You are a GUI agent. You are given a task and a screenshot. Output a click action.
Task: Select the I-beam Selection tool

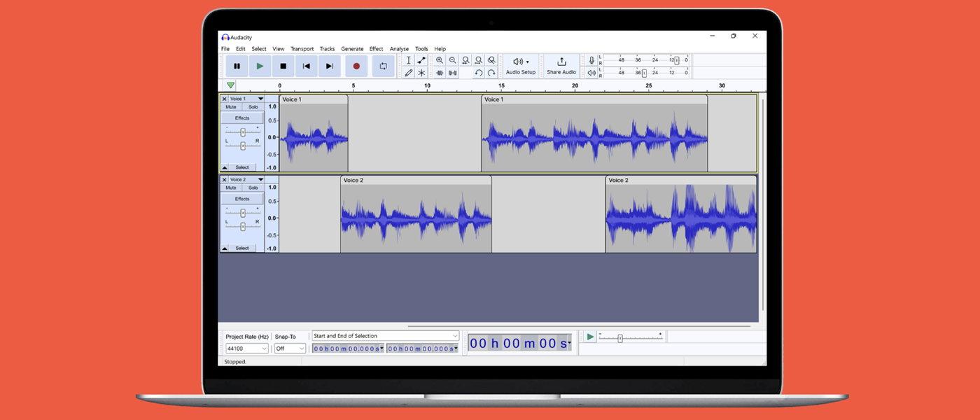pos(409,60)
